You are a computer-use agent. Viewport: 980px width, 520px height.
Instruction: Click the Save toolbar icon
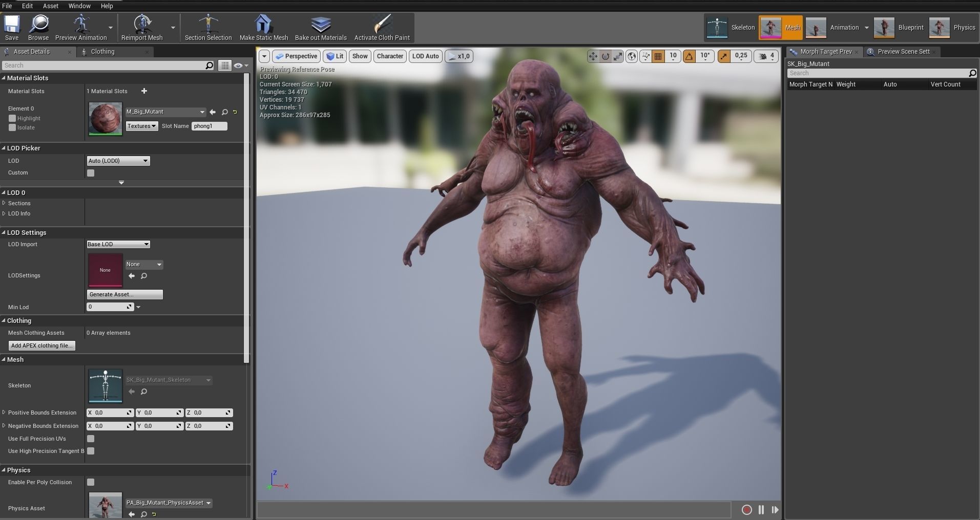coord(12,27)
